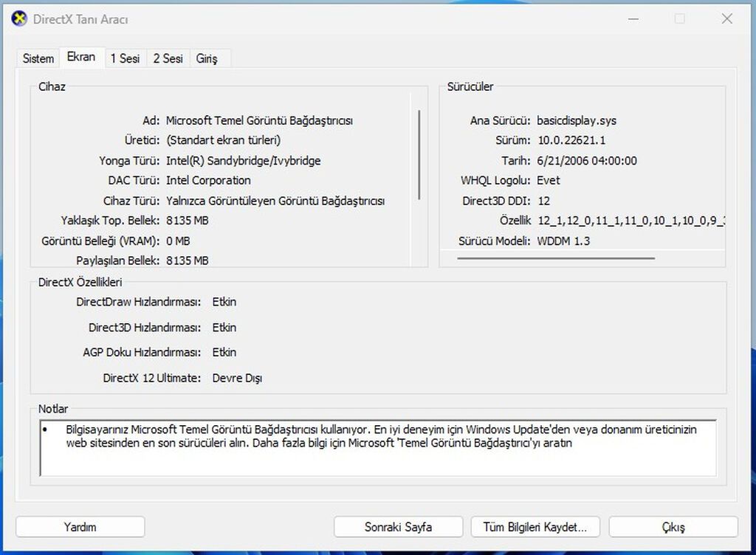Click the 'Ana Sürücü:' label

pos(500,120)
